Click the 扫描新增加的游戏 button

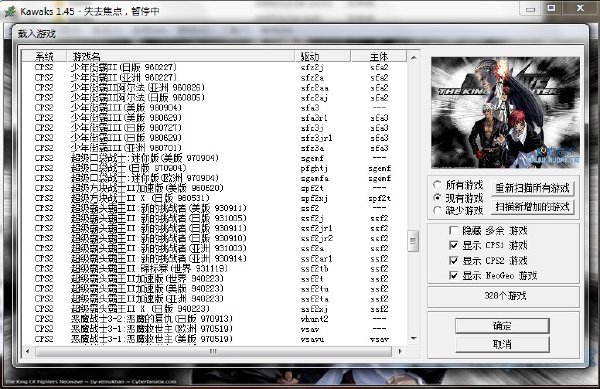532,207
